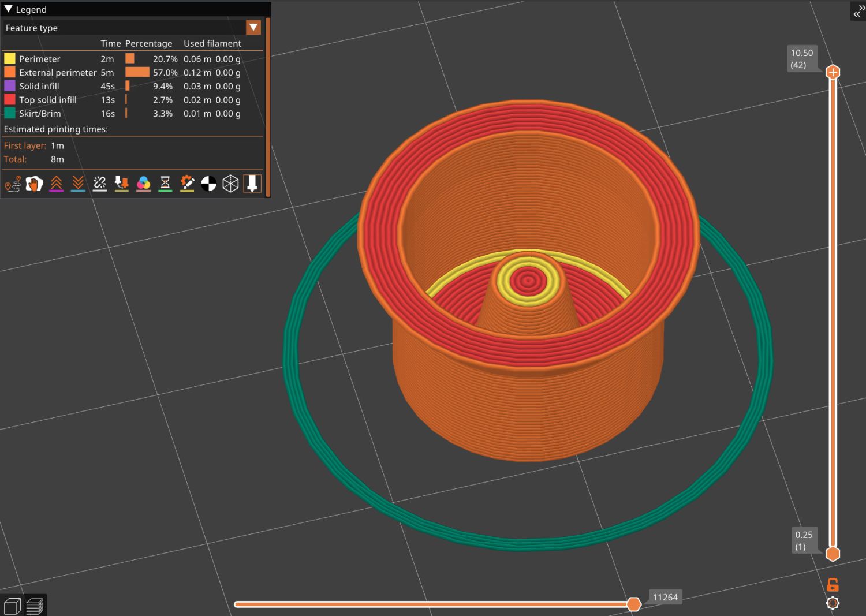
Task: Click the horizontal move slider thumb
Action: pos(634,604)
